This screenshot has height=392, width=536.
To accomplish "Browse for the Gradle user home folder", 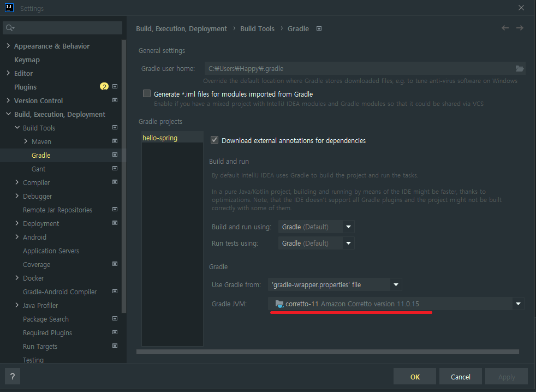I will click(519, 69).
